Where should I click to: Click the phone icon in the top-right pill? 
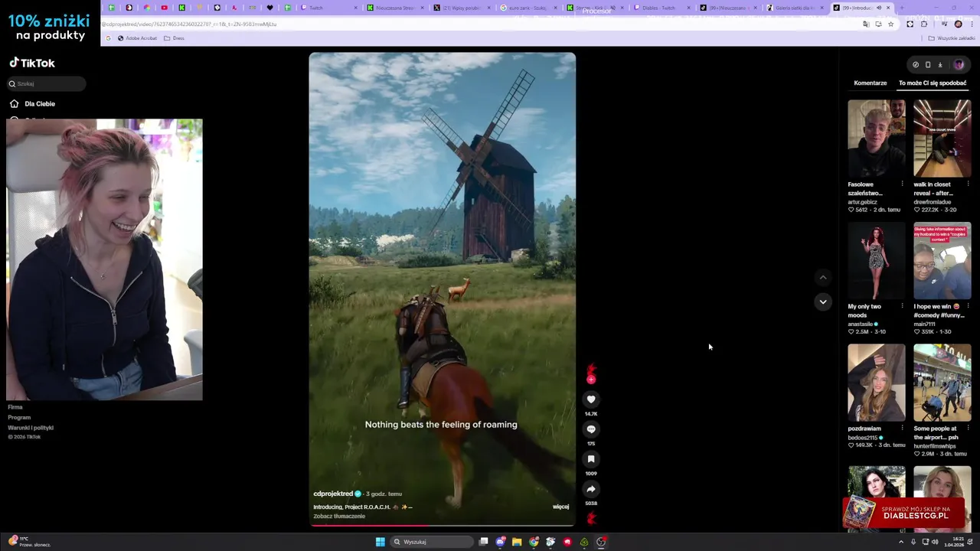click(x=928, y=65)
